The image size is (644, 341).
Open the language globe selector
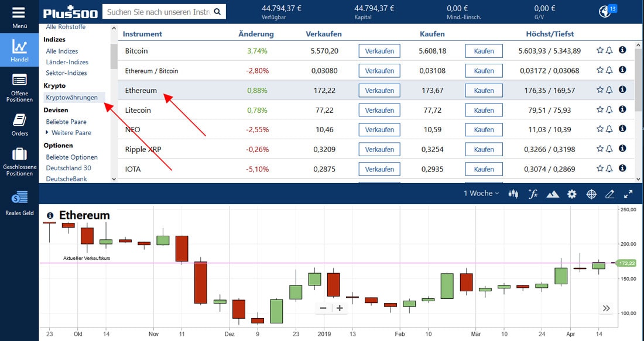pyautogui.click(x=606, y=10)
